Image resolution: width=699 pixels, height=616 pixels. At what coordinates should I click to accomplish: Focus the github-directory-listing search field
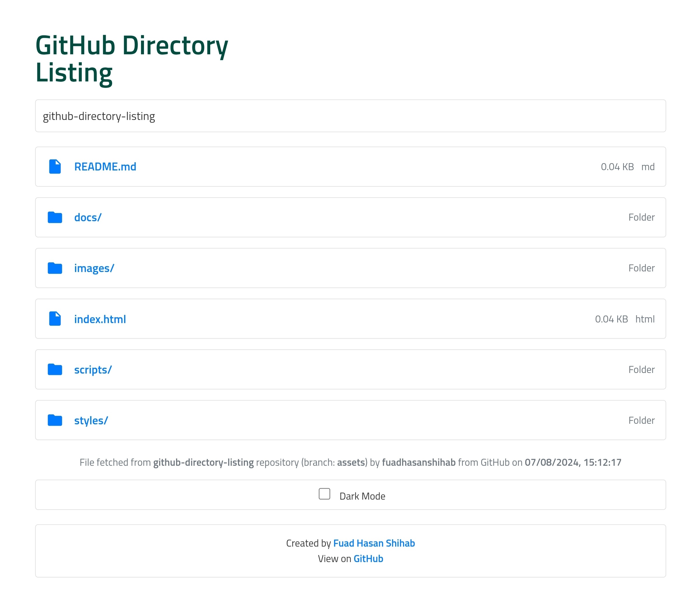click(350, 116)
